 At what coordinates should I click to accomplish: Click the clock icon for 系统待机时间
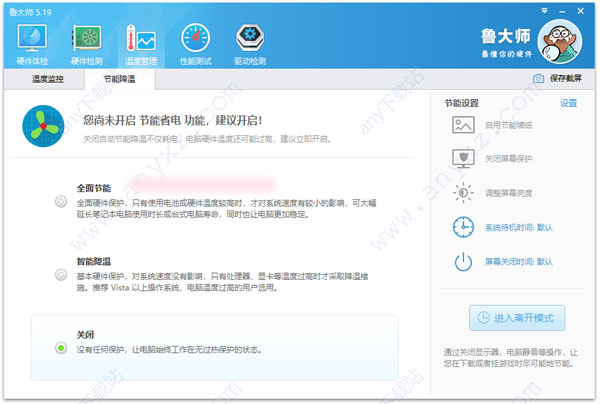coord(463,227)
